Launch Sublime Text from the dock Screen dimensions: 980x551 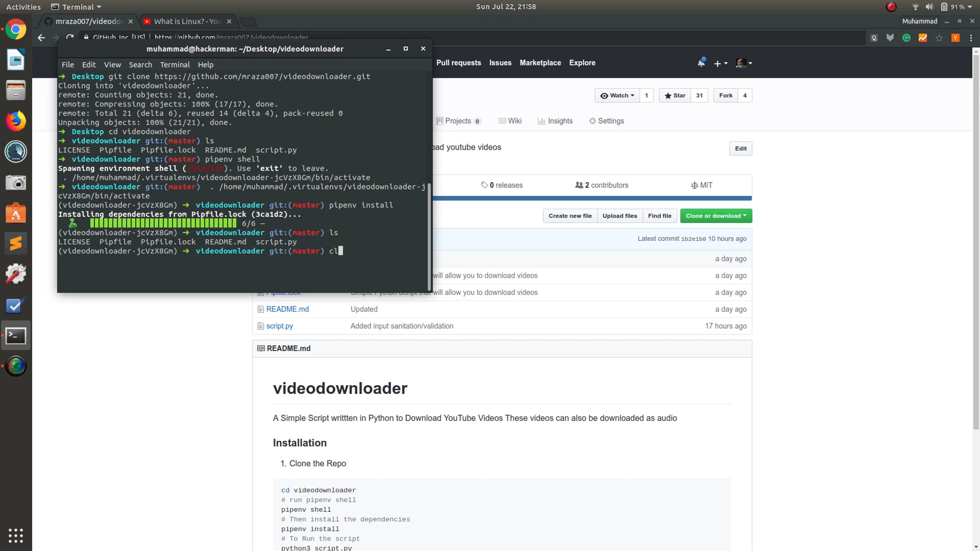tap(16, 243)
